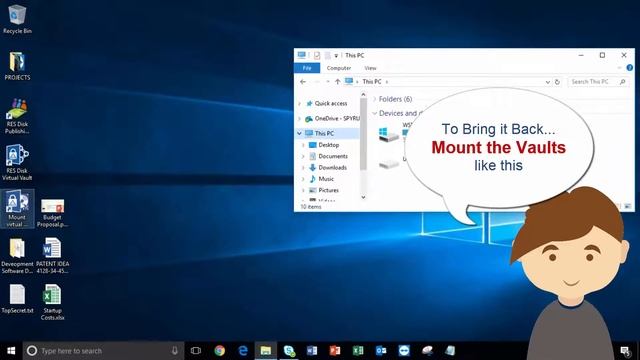Open Explorer help question mark icon

click(x=630, y=68)
